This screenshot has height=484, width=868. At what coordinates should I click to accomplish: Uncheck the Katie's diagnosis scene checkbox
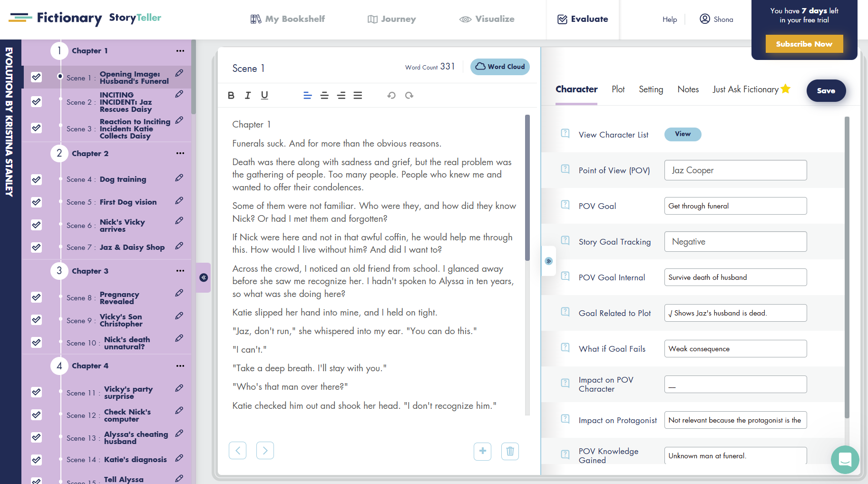pos(36,460)
